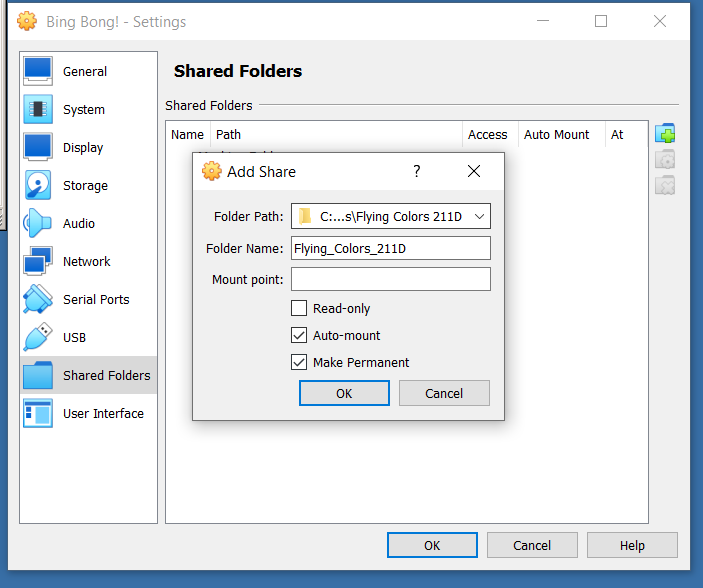
Task: Enable the Read-only checkbox
Action: coord(299,308)
